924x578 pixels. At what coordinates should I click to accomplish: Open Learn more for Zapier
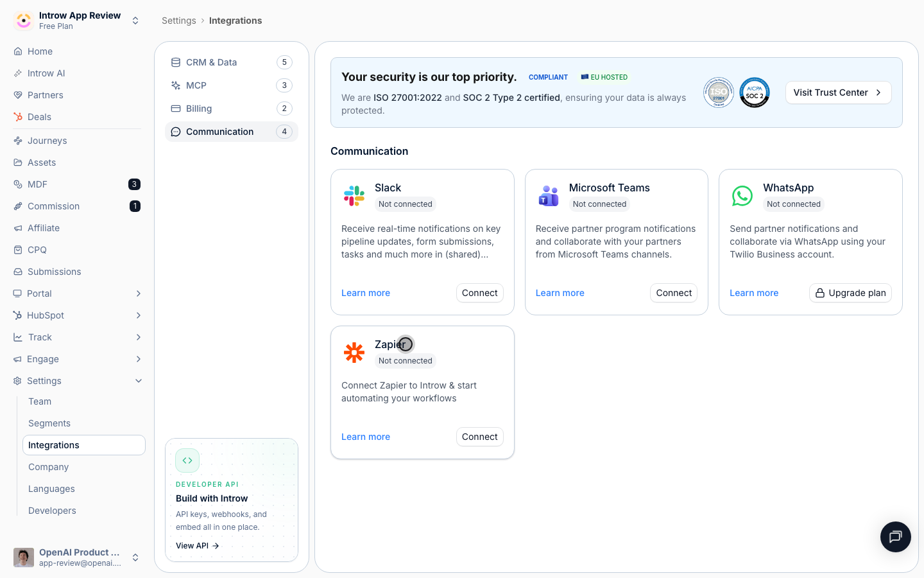[x=366, y=437]
